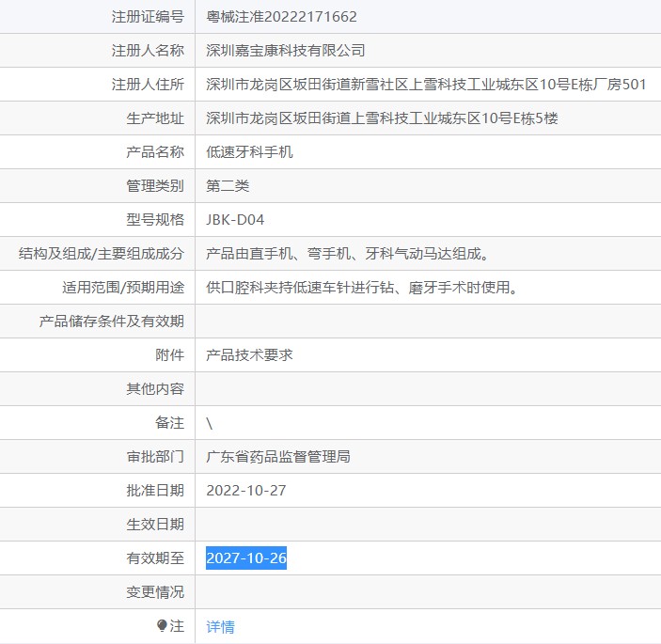Click the lightbulb icon beside 注
Image resolution: width=661 pixels, height=644 pixels.
click(162, 625)
